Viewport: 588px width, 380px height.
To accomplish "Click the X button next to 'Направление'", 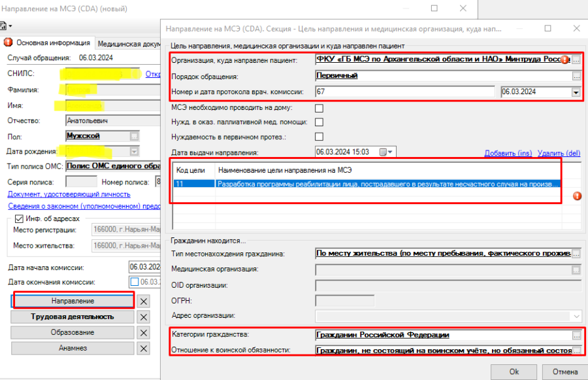I will point(144,301).
